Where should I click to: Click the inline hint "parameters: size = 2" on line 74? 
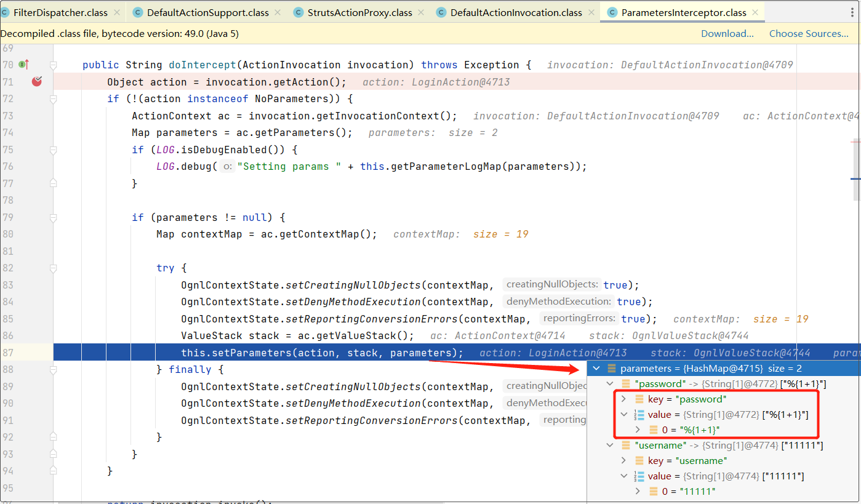click(x=433, y=132)
